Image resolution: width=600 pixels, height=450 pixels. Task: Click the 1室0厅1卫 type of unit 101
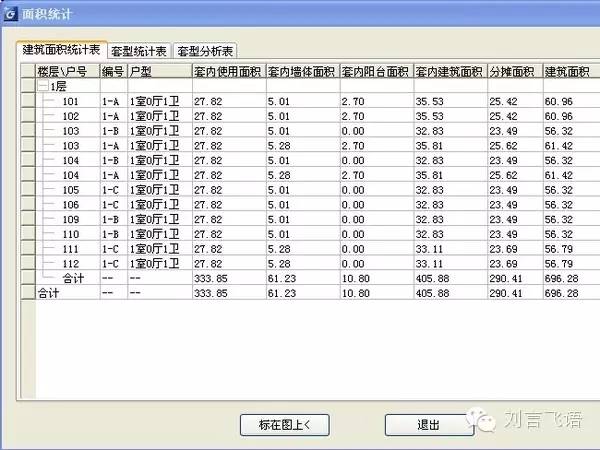(x=155, y=101)
